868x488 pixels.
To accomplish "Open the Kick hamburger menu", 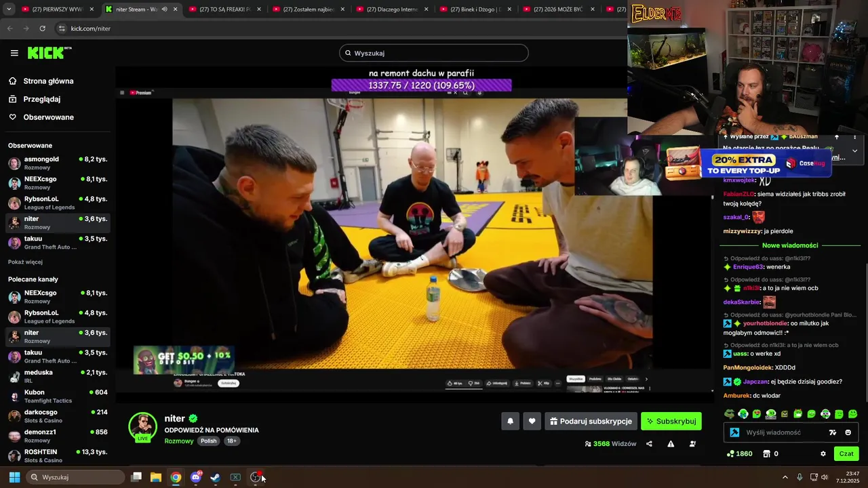I will point(14,53).
